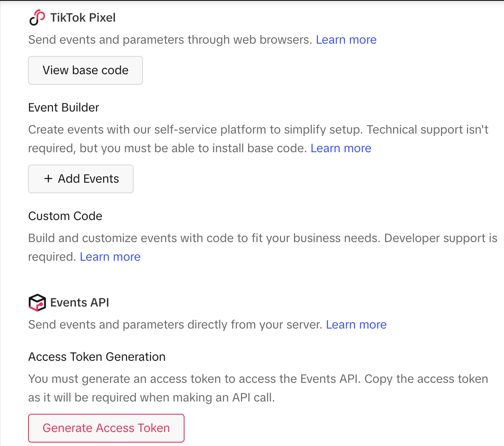Click text Send events and parameters directly from your server

click(175, 325)
